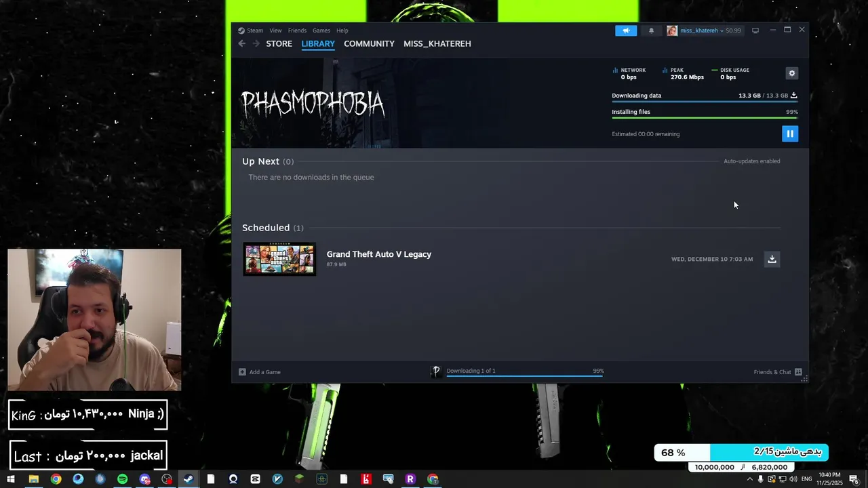Switch to the COMMUNITY tab
868x488 pixels.
[369, 43]
